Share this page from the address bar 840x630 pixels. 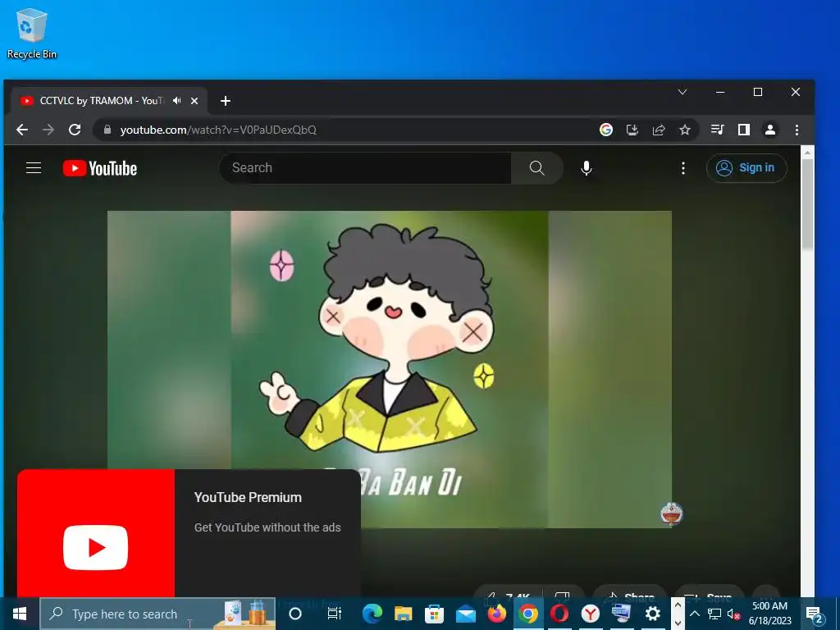point(659,130)
